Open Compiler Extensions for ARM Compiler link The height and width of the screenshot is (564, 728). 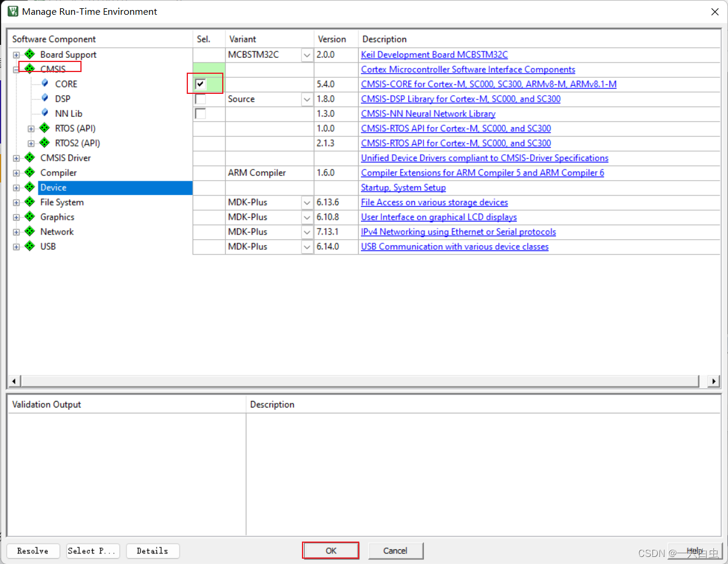[x=482, y=172]
